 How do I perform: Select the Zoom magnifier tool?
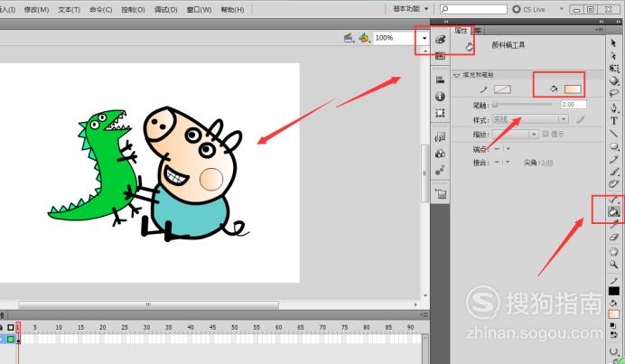click(614, 265)
